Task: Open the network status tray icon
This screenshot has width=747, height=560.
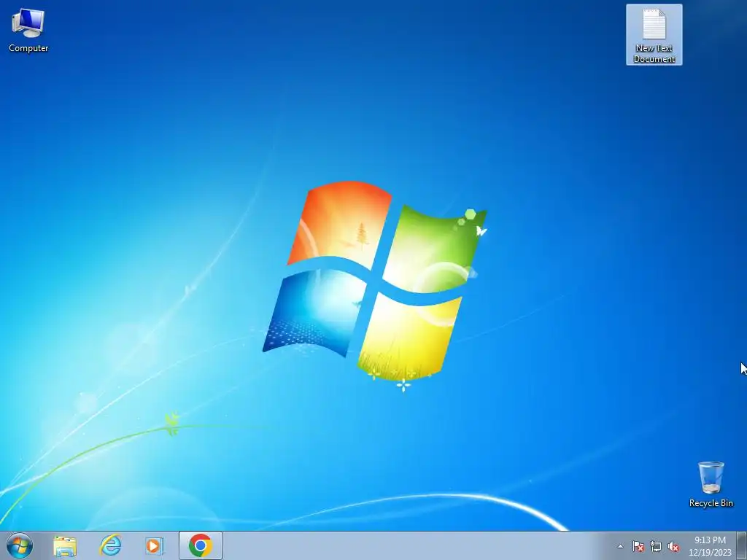Action: 656,546
